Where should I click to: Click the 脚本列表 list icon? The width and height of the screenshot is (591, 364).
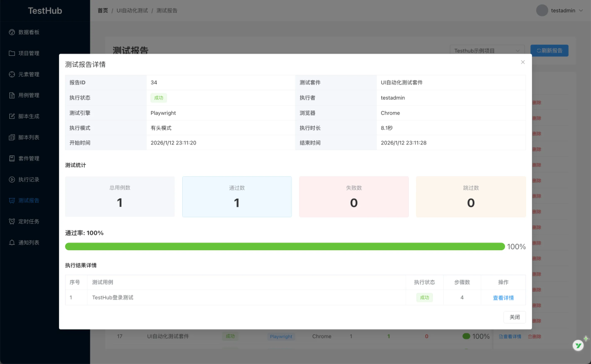(x=11, y=137)
